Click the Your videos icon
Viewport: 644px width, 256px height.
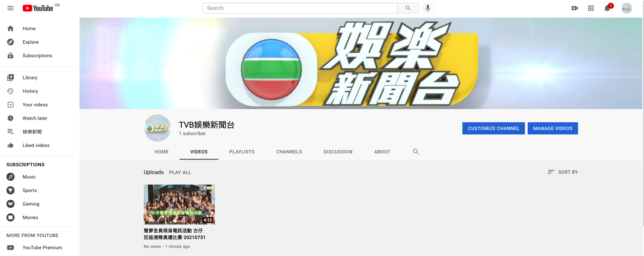[x=10, y=105]
